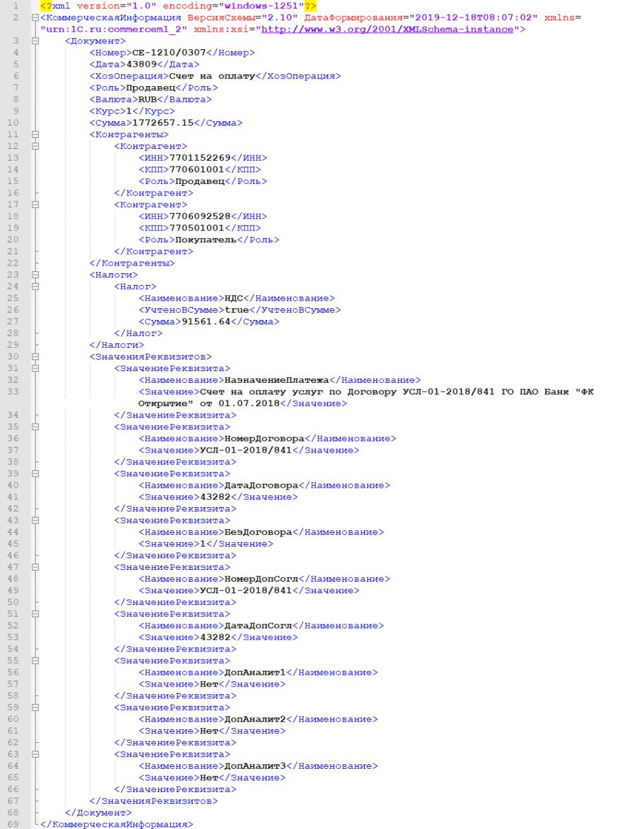This screenshot has width=644, height=829.
Task: Click the ВерсияСхемы attribute value 2.10
Action: pyautogui.click(x=279, y=17)
